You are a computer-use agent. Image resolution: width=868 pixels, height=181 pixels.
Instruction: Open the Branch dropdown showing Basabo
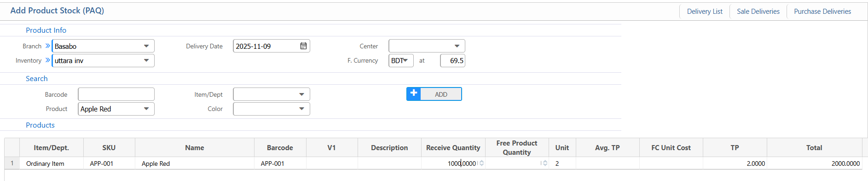[x=103, y=46]
